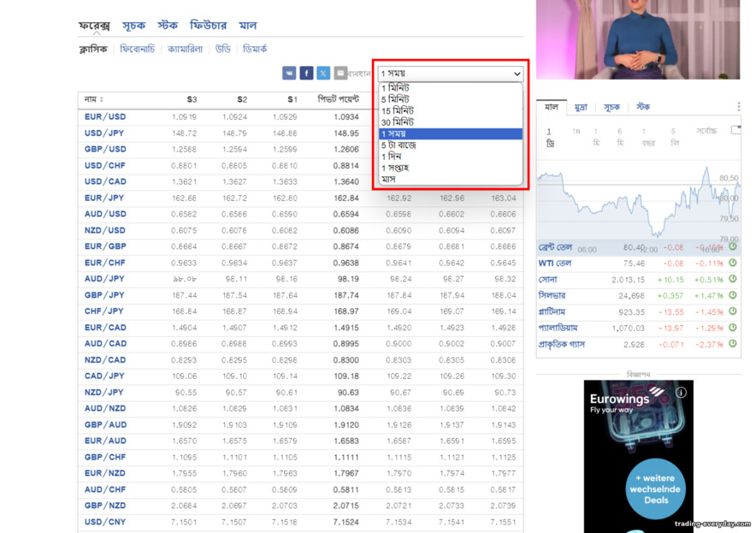This screenshot has width=756, height=533.
Task: Select the ক্যামারিলা pivot type
Action: [185, 49]
